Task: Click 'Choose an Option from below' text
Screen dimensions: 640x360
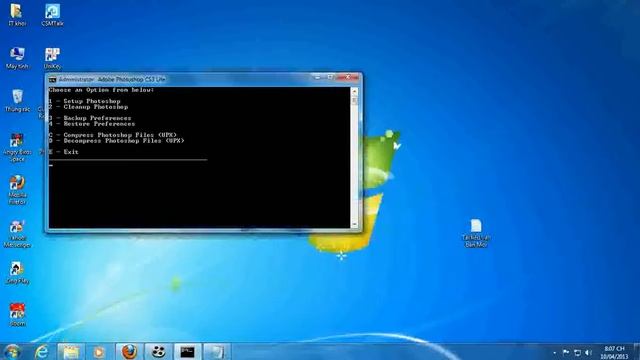Action: [101, 90]
